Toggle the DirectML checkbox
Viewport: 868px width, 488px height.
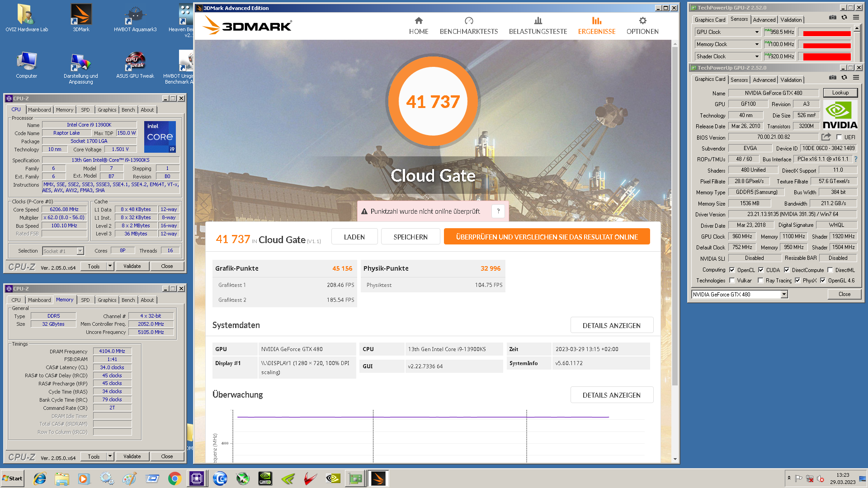[830, 270]
